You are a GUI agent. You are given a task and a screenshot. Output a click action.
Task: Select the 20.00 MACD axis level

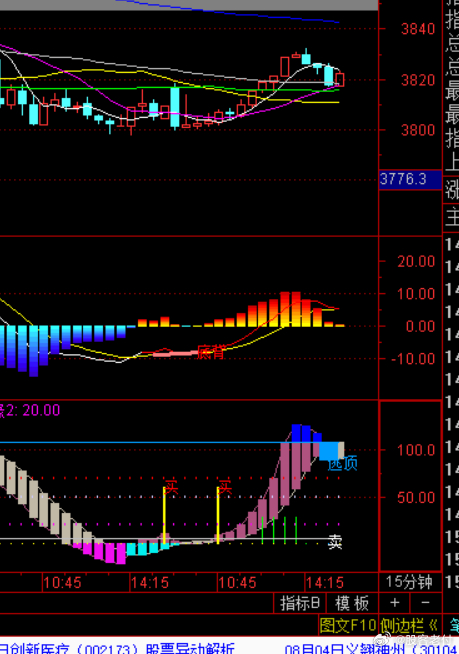416,262
